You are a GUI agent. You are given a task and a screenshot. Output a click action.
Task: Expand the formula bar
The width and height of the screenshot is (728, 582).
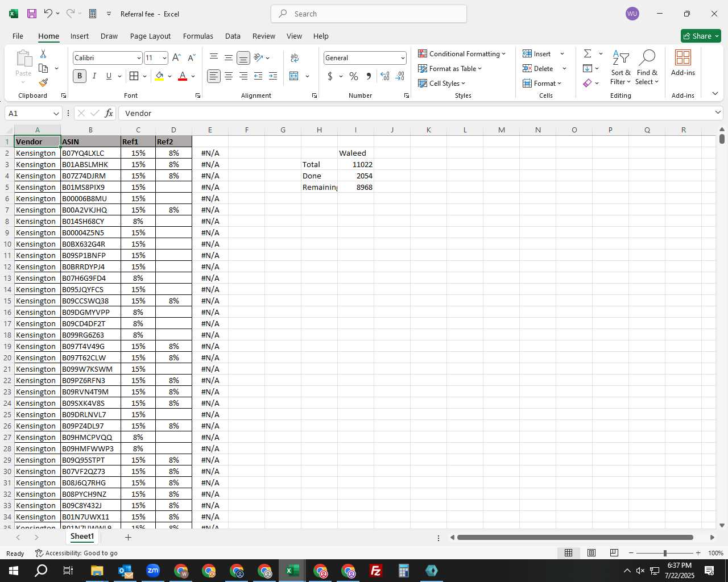pos(718,113)
